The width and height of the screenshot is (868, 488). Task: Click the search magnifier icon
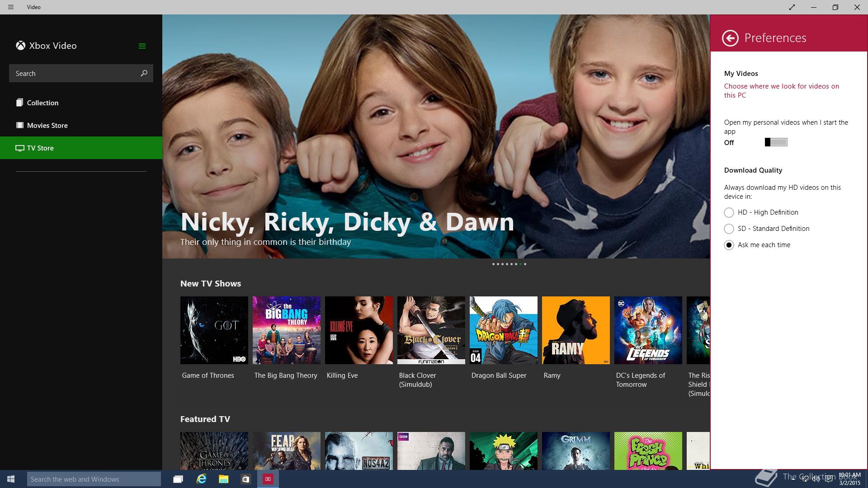click(x=144, y=73)
